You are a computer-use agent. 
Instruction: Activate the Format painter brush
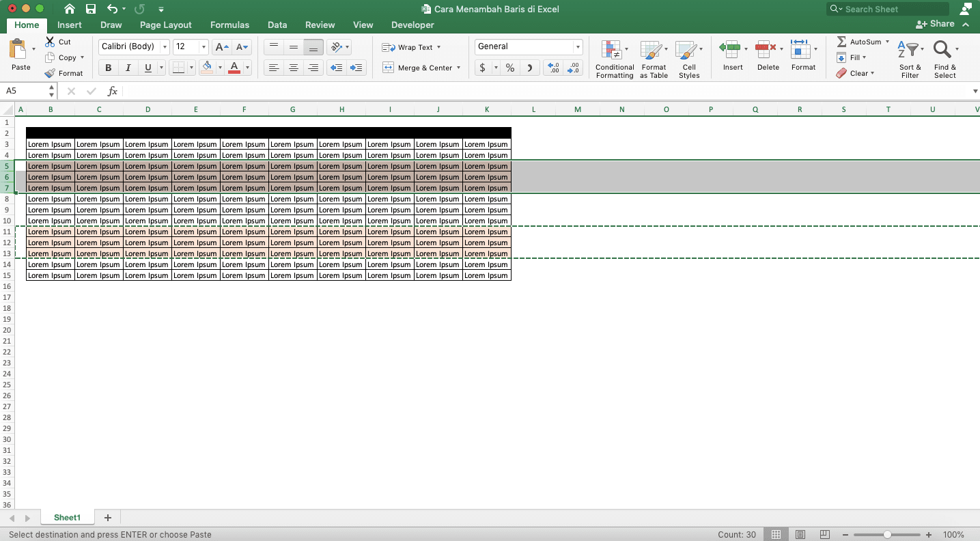coord(64,73)
